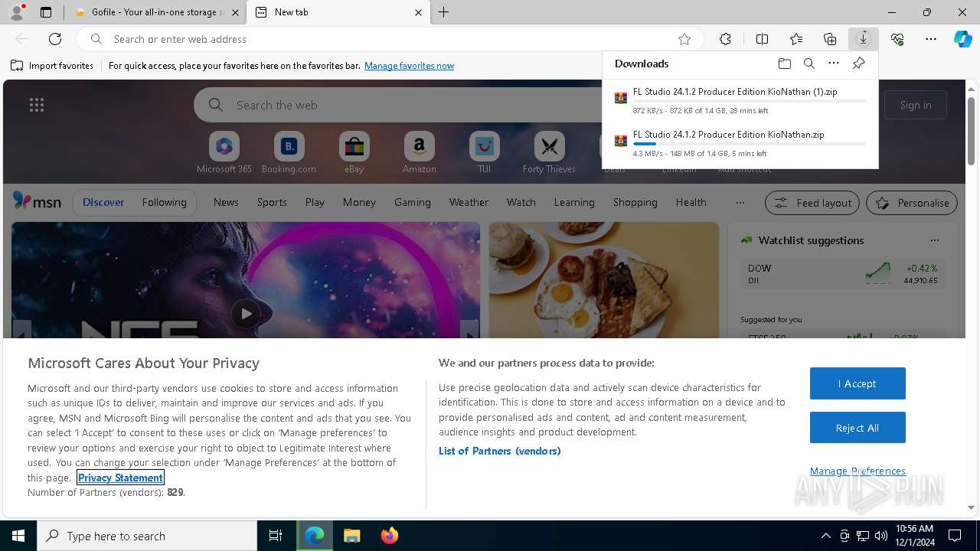Viewport: 980px width, 551px height.
Task: Open Browser essentials icon
Action: tap(897, 39)
